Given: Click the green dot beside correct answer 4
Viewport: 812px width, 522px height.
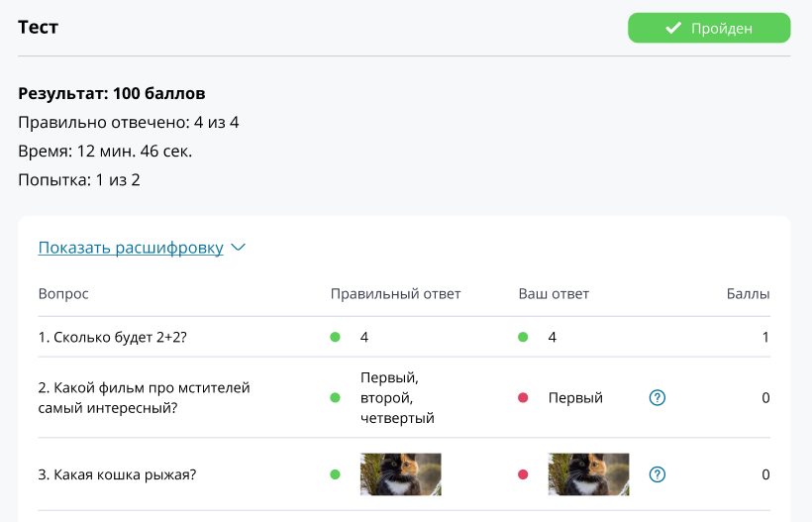Looking at the screenshot, I should pyautogui.click(x=335, y=337).
